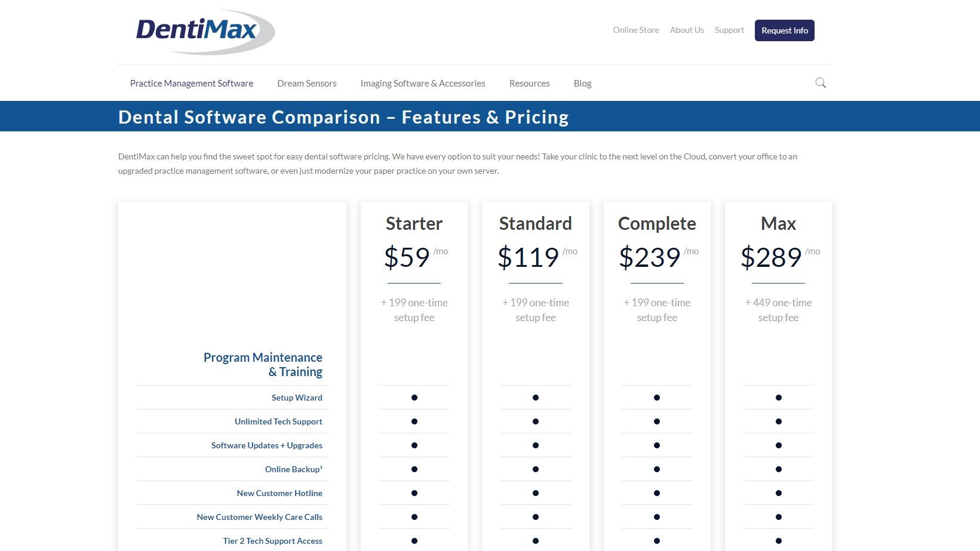Open the Online Store link

(636, 30)
